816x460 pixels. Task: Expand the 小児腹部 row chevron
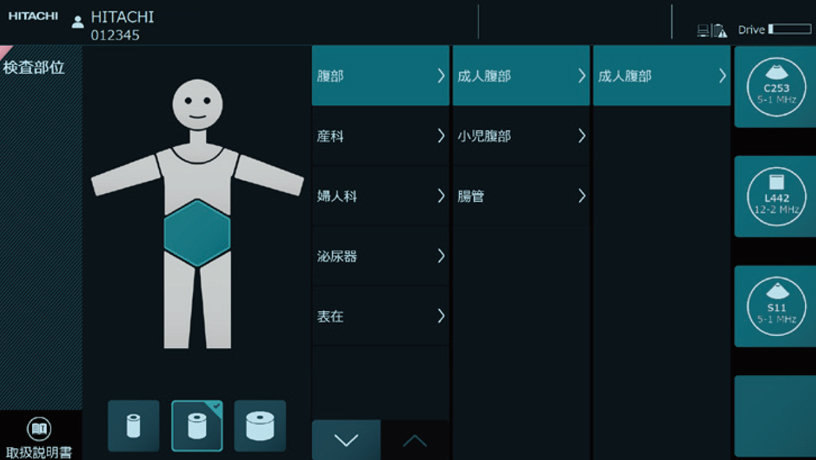point(581,136)
